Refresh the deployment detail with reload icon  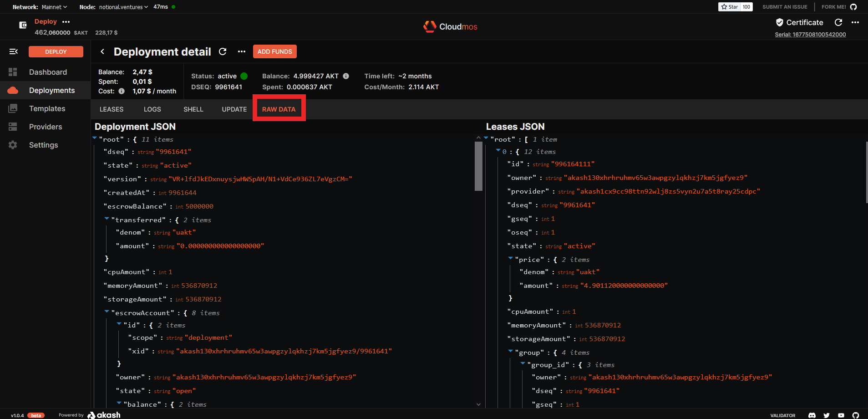[x=223, y=52]
